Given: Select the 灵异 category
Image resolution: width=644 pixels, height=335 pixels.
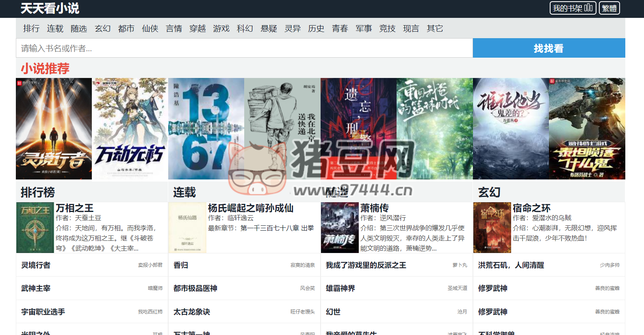Looking at the screenshot, I should 293,28.
